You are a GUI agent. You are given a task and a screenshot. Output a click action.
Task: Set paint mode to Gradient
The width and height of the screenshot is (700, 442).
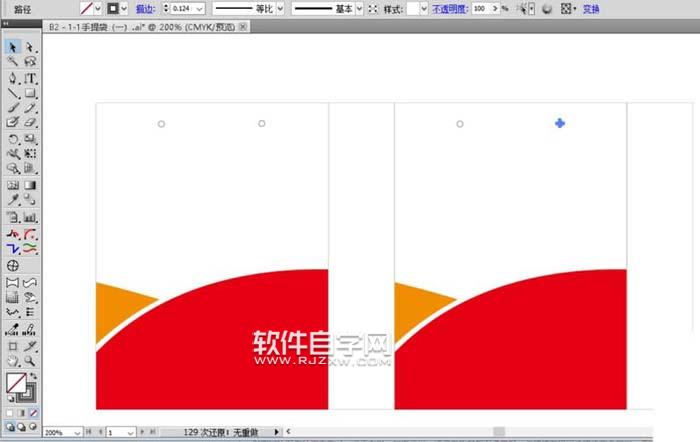pos(21,413)
